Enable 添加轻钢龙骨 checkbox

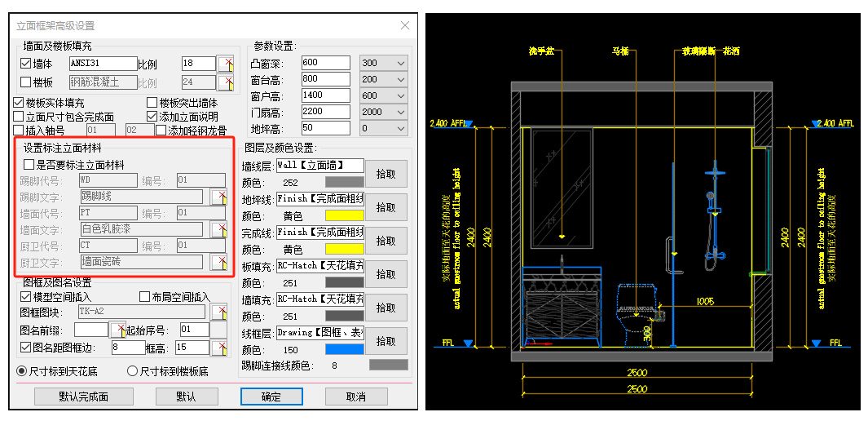tap(161, 131)
